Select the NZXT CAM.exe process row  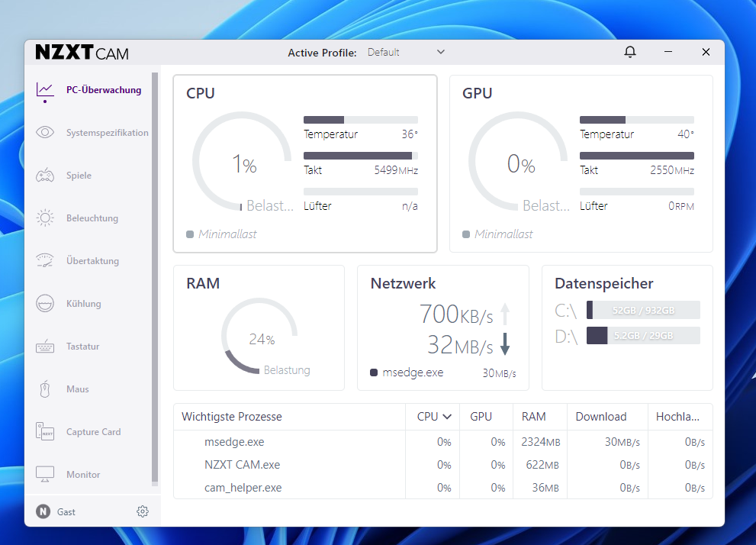tap(442, 465)
